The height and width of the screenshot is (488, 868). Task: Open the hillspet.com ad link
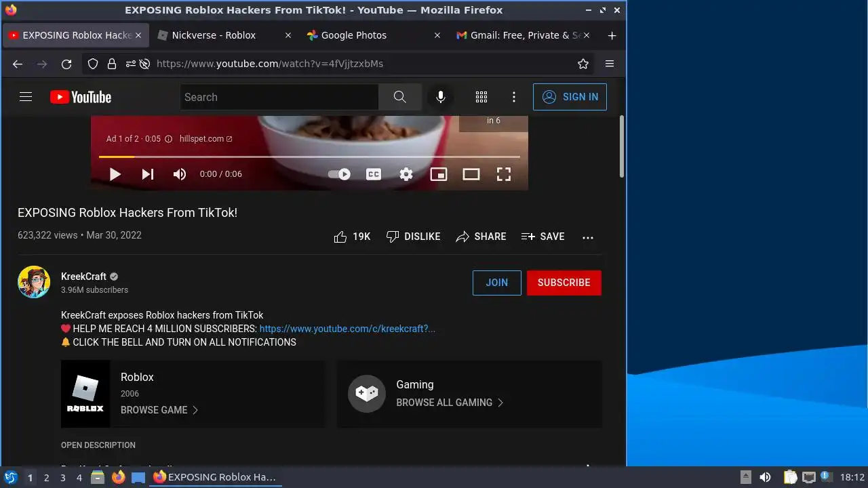pyautogui.click(x=206, y=139)
